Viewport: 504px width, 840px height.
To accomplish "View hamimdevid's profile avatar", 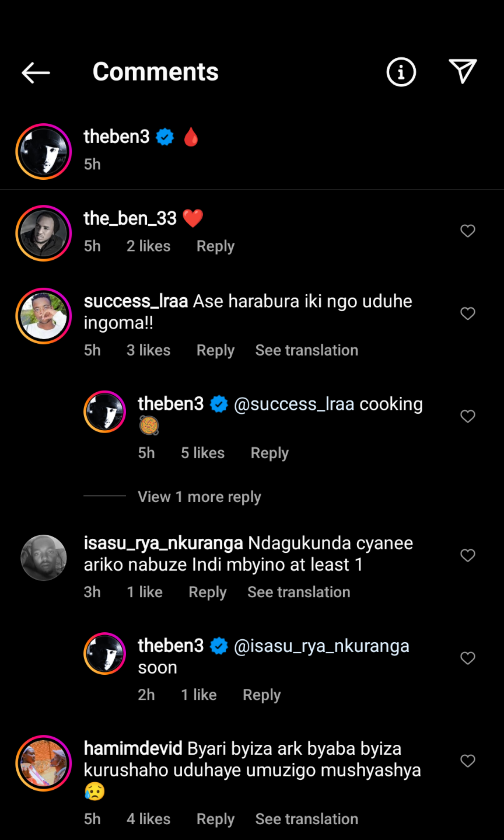I will click(44, 763).
